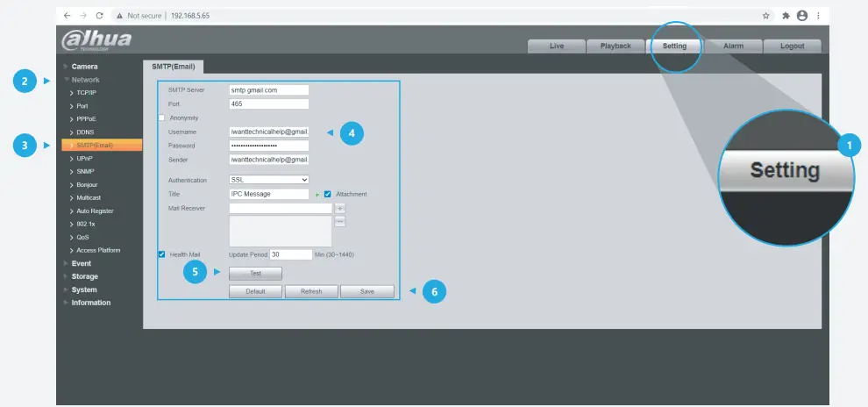Open the browser profile avatar icon
868x407 pixels.
802,16
